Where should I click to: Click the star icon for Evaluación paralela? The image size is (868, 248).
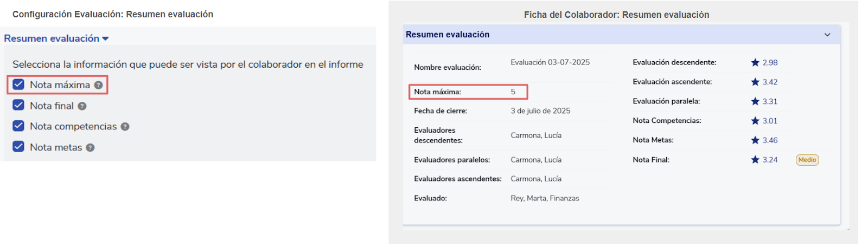pos(755,101)
